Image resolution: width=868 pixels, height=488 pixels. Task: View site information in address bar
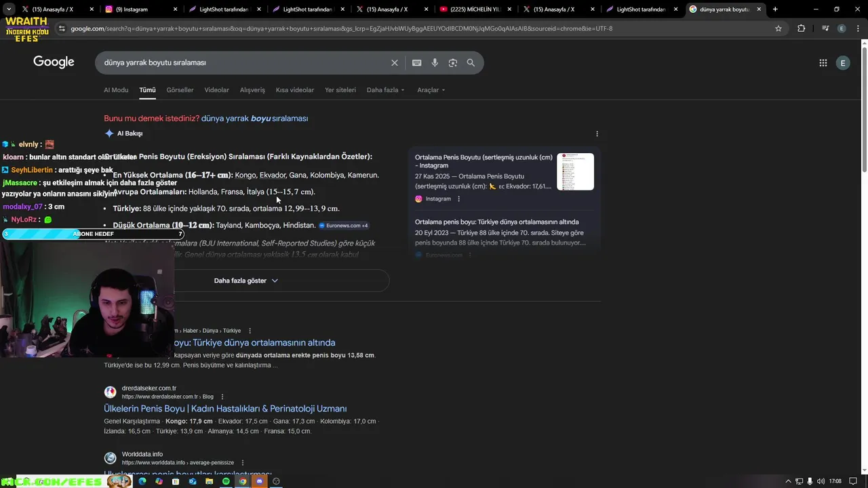(62, 28)
